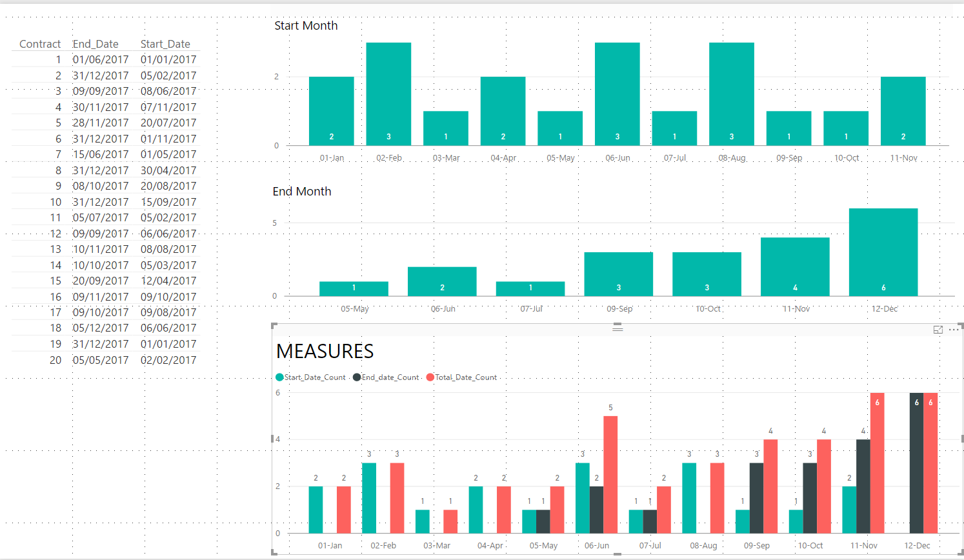Grab the drag grip above the MEASURES visual
Image resolution: width=964 pixels, height=560 pixels.
click(618, 328)
